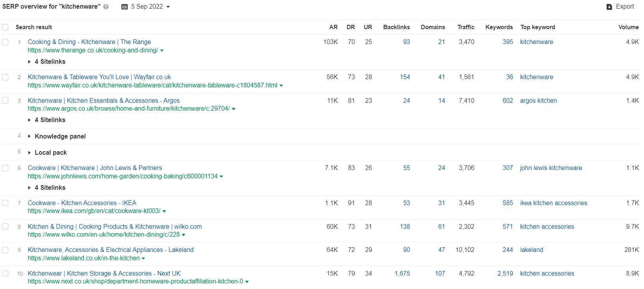Expand 4 Sitelinks under The Range
This screenshot has width=644, height=289.
pos(47,62)
